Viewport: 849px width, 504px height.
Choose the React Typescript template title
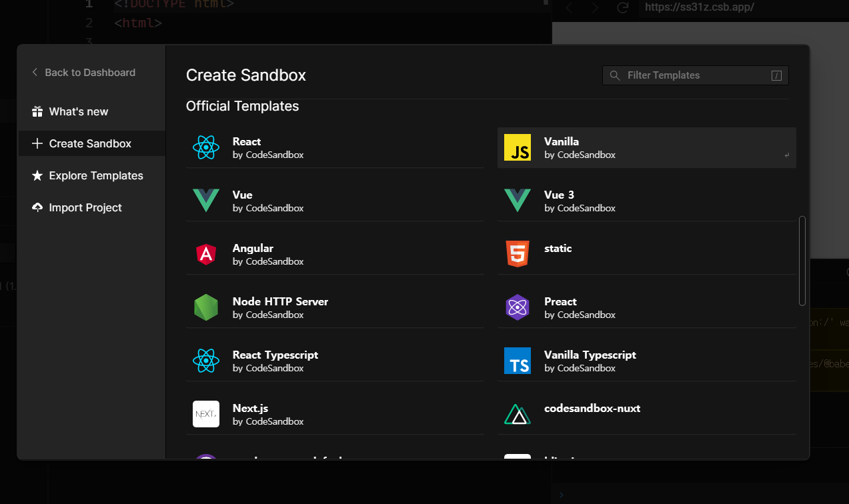point(275,355)
